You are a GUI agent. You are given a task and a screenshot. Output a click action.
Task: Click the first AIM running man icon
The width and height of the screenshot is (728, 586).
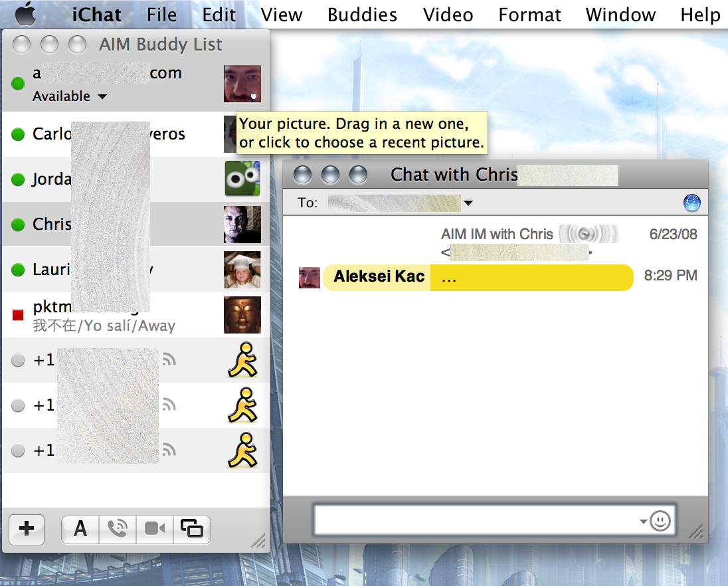pos(242,360)
